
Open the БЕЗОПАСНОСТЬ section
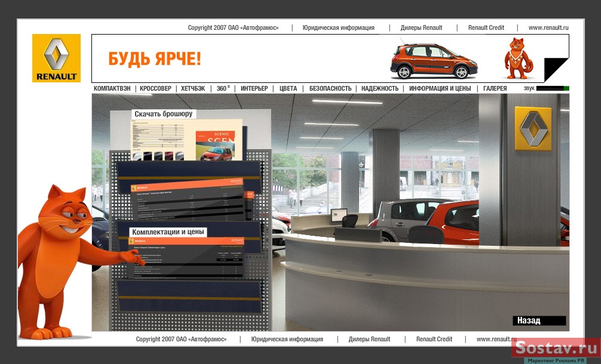pyautogui.click(x=330, y=88)
